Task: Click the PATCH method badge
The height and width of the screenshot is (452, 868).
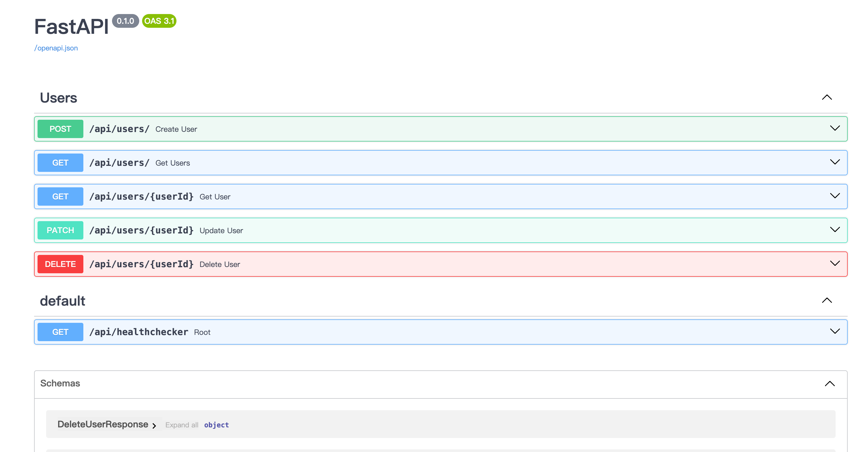Action: 60,230
